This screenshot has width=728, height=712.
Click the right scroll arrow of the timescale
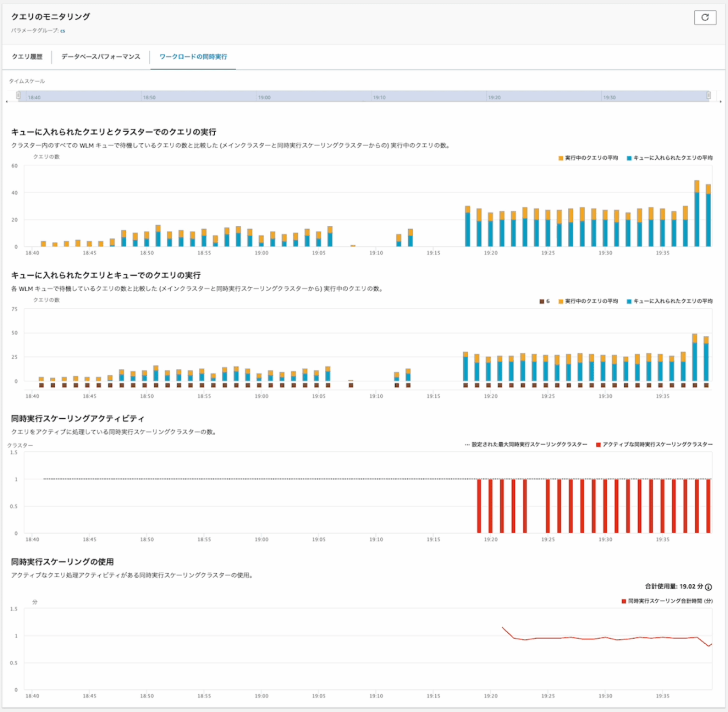point(721,102)
